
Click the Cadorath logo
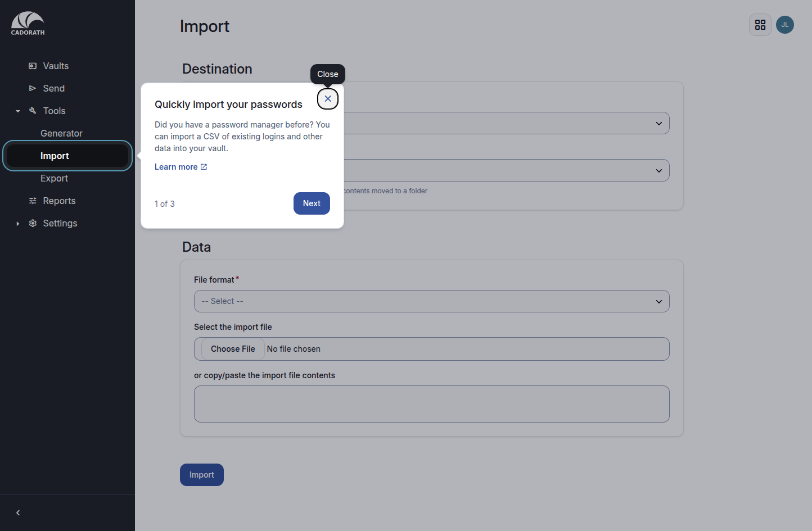point(28,24)
